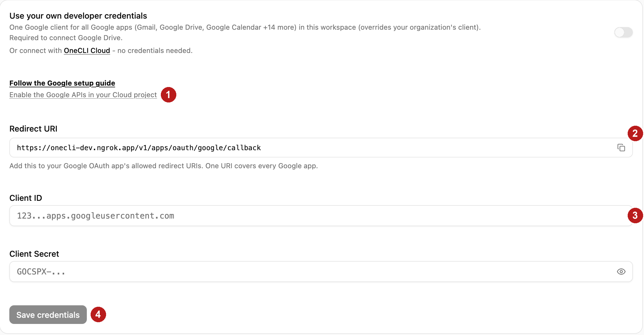Screen dimensions: 644x335
Task: Open the Follow the Google setup guide link
Action: [62, 83]
